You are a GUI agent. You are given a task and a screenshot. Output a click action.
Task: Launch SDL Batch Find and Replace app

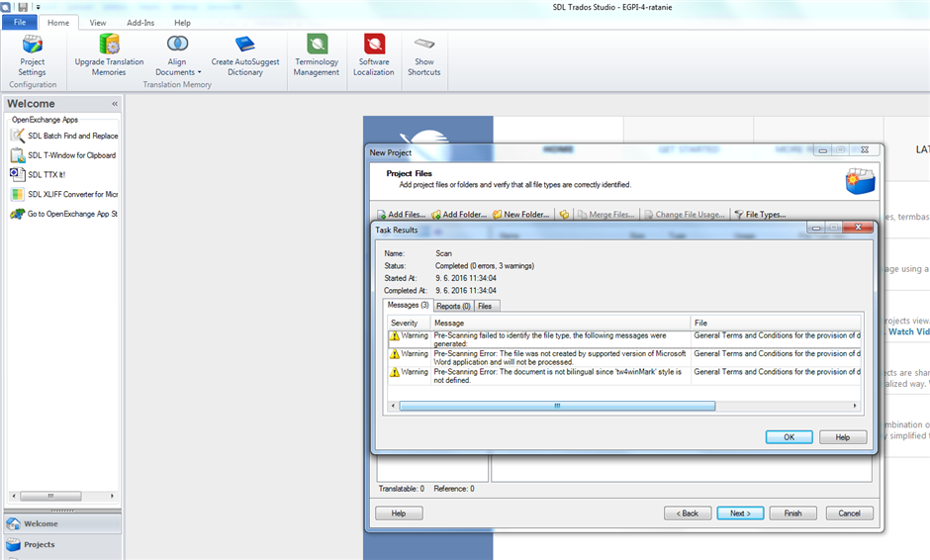[64, 136]
